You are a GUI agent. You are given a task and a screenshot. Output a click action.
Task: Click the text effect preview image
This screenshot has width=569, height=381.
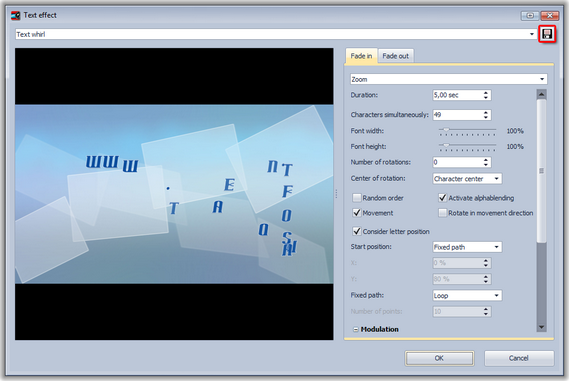click(174, 194)
